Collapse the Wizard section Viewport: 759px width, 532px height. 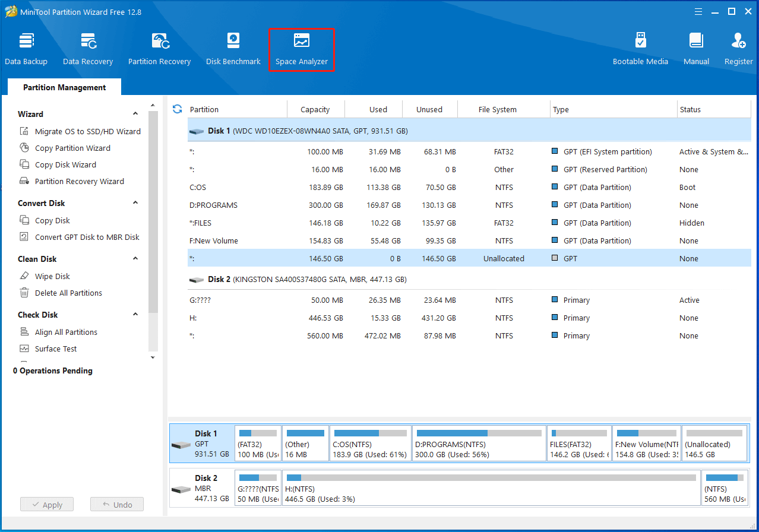135,113
